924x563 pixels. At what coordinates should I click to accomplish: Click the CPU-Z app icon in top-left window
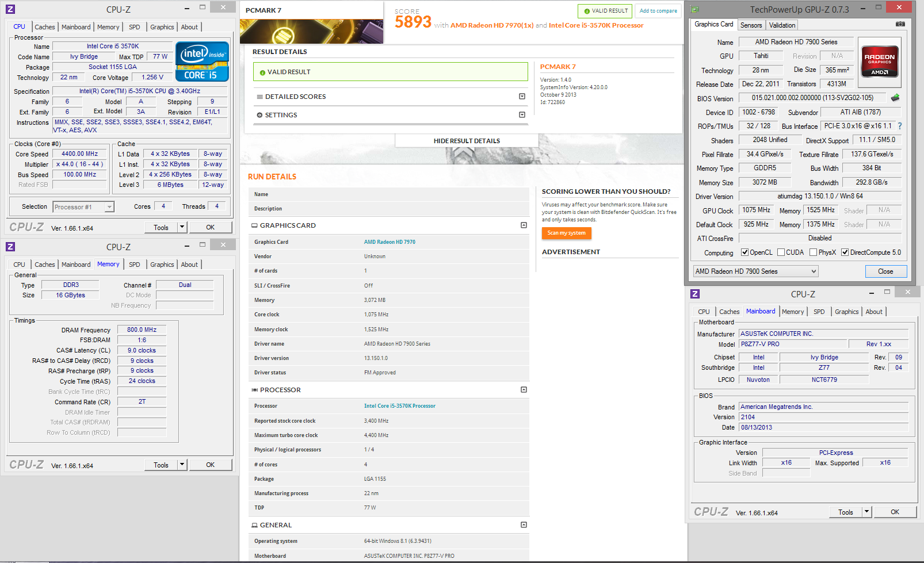point(10,9)
